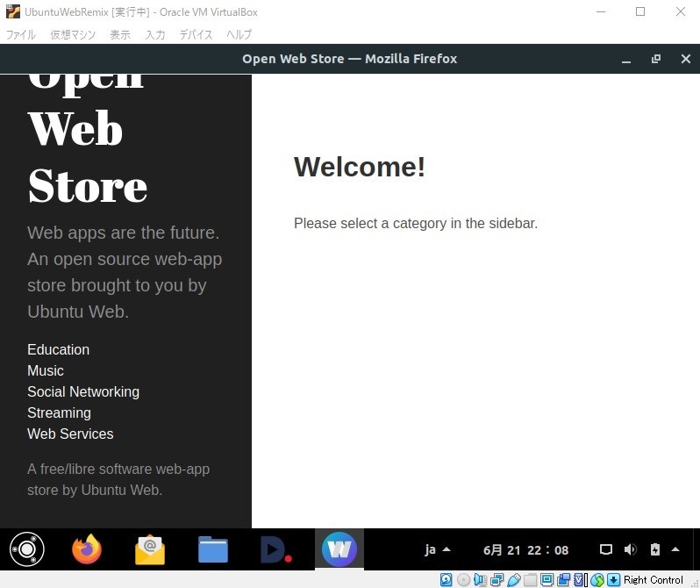The height and width of the screenshot is (588, 700).
Task: Close the Mozilla Firefox window
Action: (x=686, y=59)
